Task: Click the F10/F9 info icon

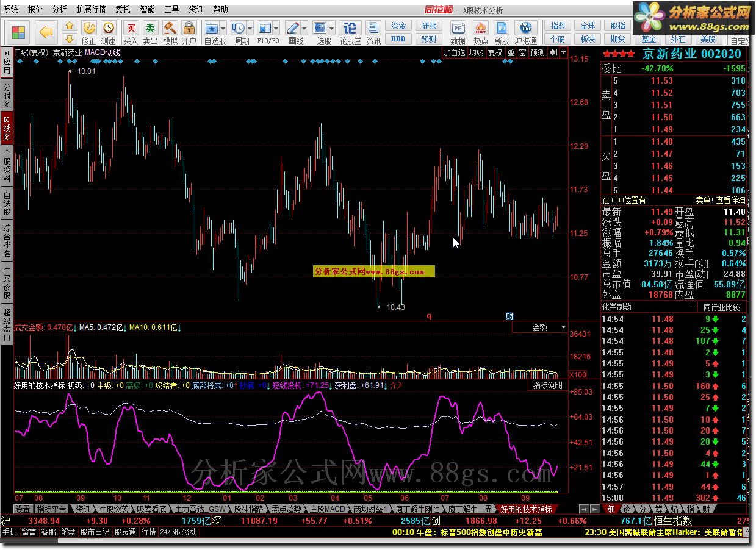Action: tap(265, 28)
